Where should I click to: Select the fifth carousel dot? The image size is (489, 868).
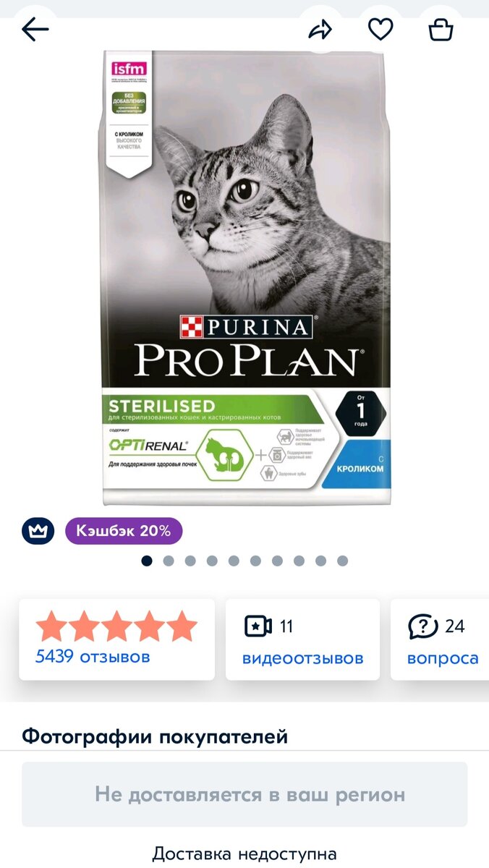pyautogui.click(x=234, y=561)
